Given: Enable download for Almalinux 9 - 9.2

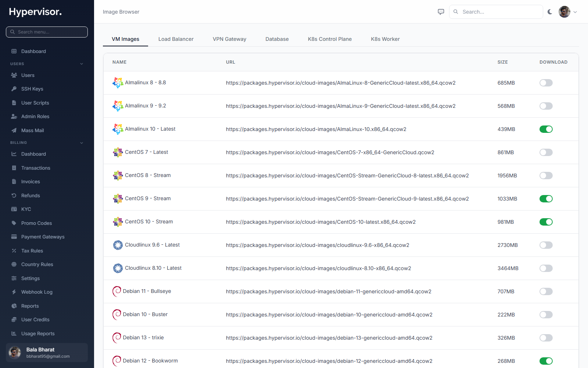Looking at the screenshot, I should 546,106.
